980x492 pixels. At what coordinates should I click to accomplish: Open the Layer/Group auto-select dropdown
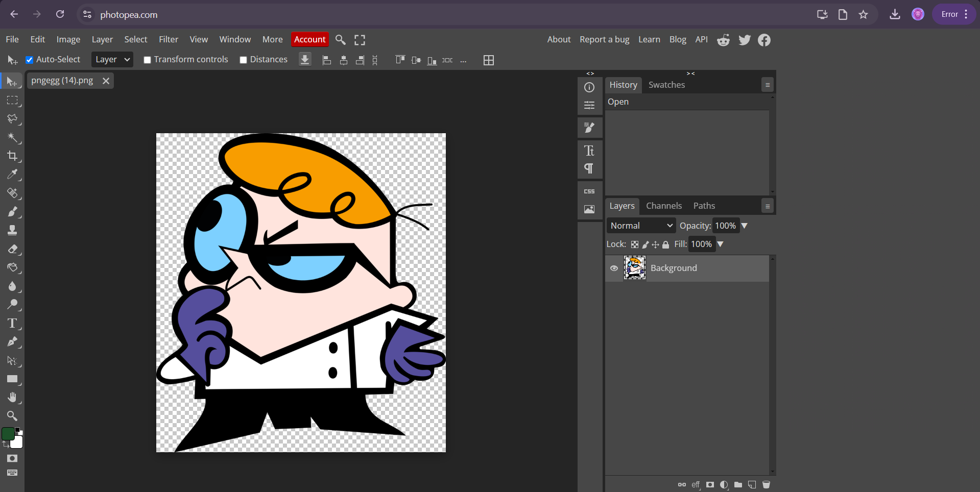(x=112, y=60)
